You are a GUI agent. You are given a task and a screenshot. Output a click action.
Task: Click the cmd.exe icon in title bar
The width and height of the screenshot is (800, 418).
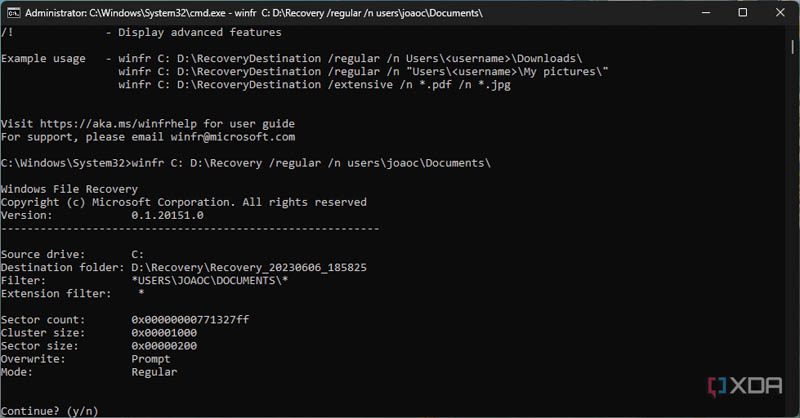pos(14,13)
